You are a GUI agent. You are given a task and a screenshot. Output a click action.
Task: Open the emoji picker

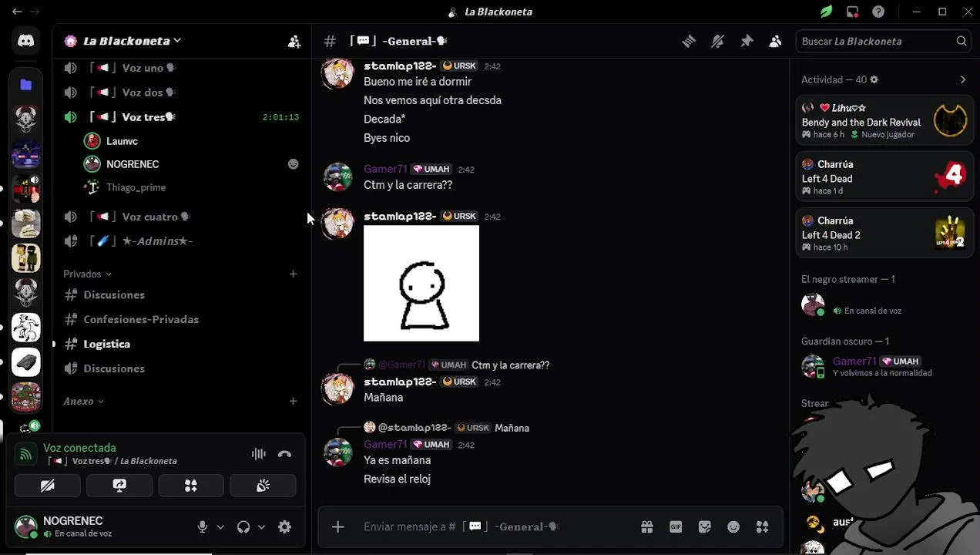coord(733,526)
